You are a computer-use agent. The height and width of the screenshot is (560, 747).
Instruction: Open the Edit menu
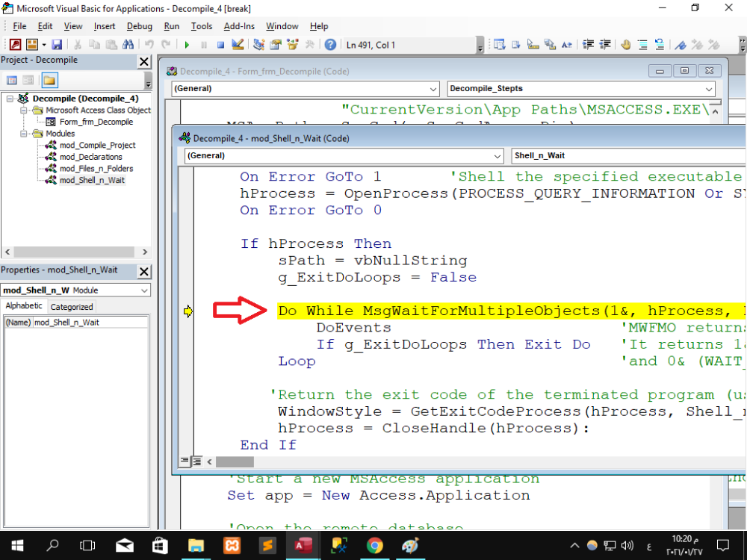coord(46,26)
